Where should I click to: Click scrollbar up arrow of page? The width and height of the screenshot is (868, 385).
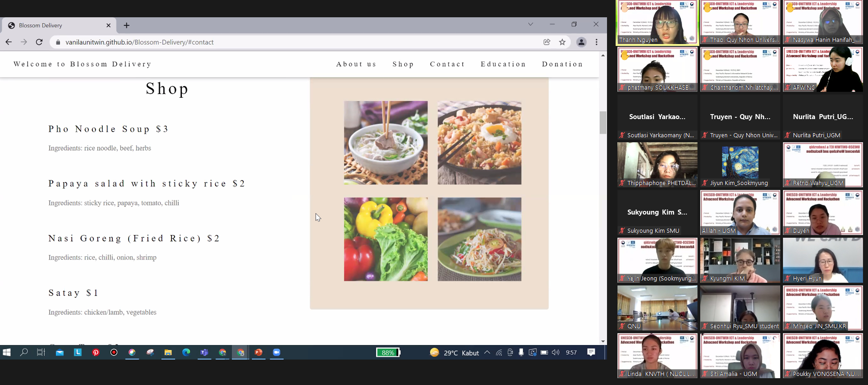coord(603,55)
